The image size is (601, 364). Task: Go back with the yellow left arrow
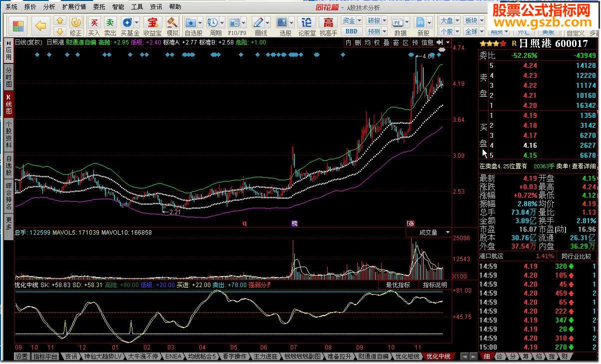tap(41, 25)
